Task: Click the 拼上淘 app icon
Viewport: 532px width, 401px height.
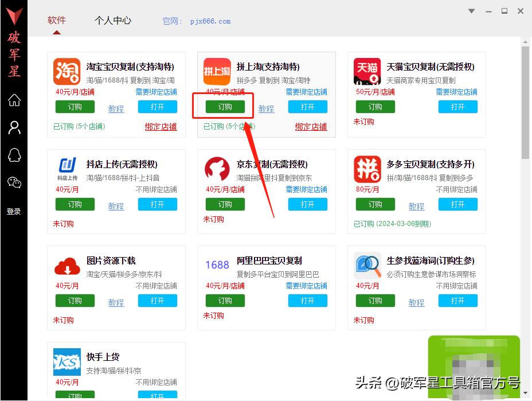Action: click(x=217, y=71)
